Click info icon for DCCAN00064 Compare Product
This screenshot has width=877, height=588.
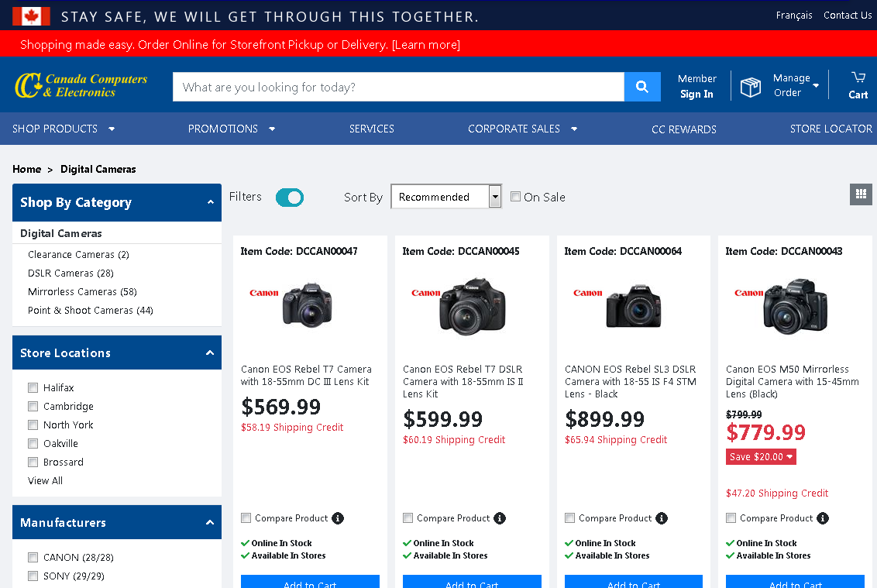click(x=661, y=518)
